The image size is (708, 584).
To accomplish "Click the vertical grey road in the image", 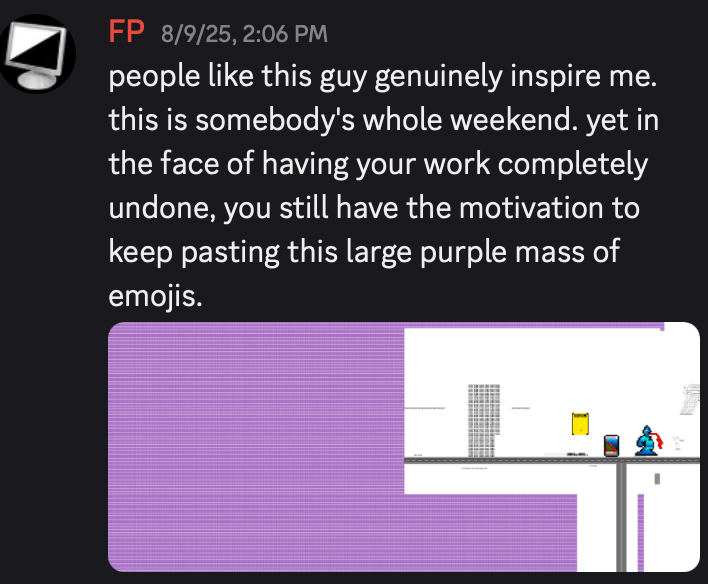I will 622,515.
